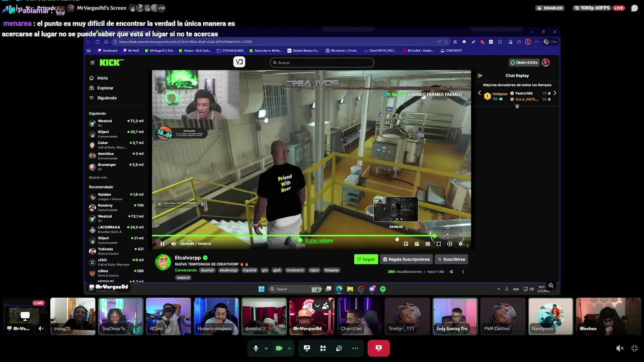Deafen audio with the speaker-mute icon

tap(620, 348)
